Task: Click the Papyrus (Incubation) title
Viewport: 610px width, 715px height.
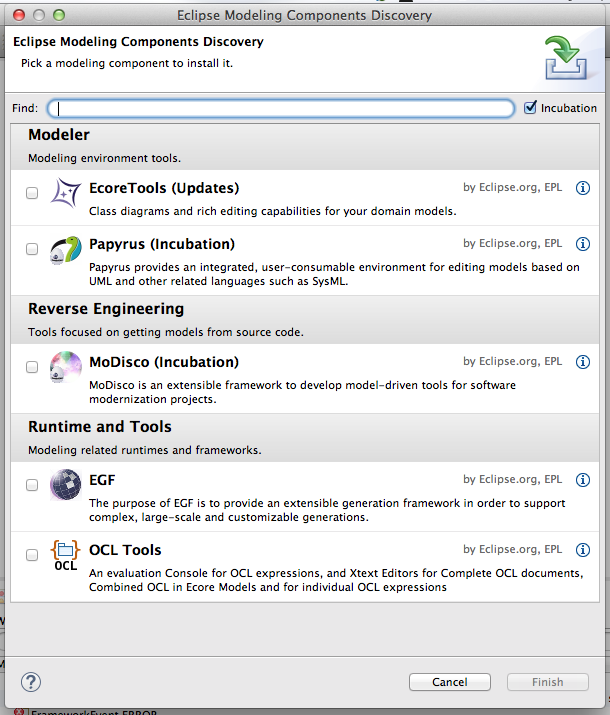Action: [162, 244]
